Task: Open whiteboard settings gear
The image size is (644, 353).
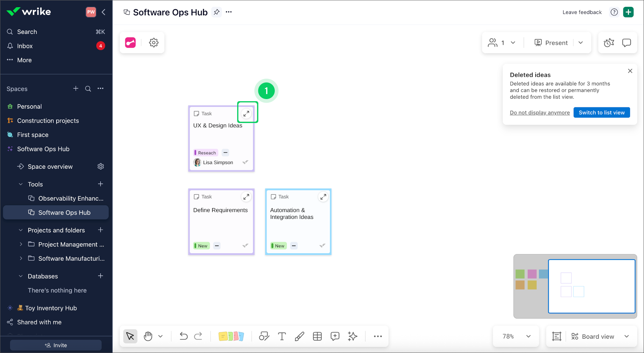Action: tap(154, 43)
